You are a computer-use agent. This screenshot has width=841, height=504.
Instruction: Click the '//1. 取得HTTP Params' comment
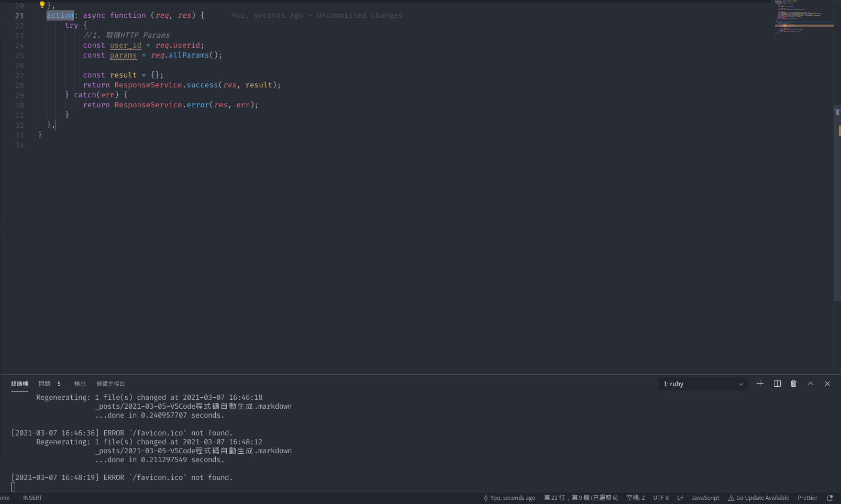point(126,36)
